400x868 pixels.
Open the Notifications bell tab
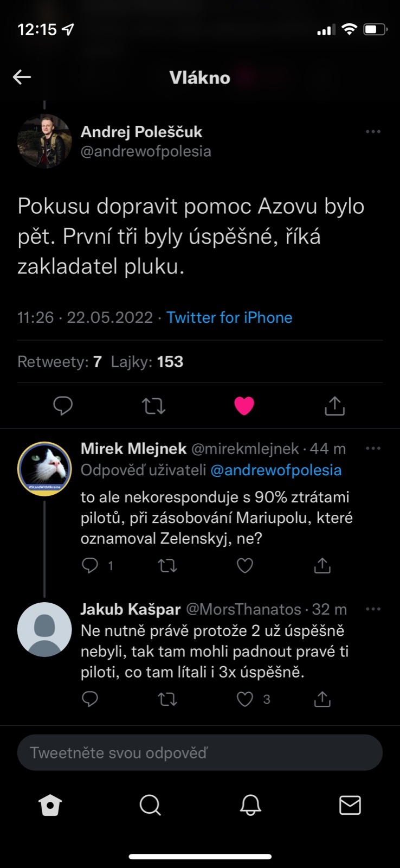tap(250, 805)
